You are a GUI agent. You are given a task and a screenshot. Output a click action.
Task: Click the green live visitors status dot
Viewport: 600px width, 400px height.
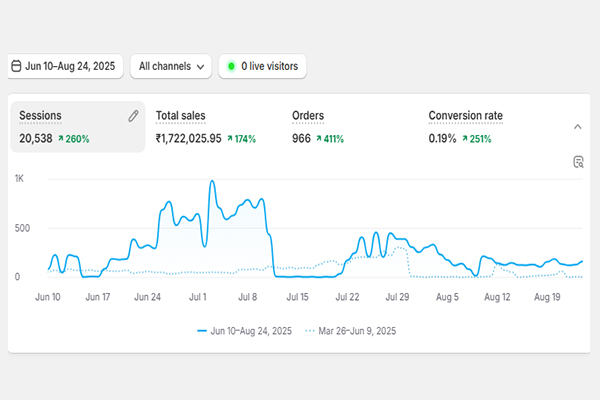(231, 67)
